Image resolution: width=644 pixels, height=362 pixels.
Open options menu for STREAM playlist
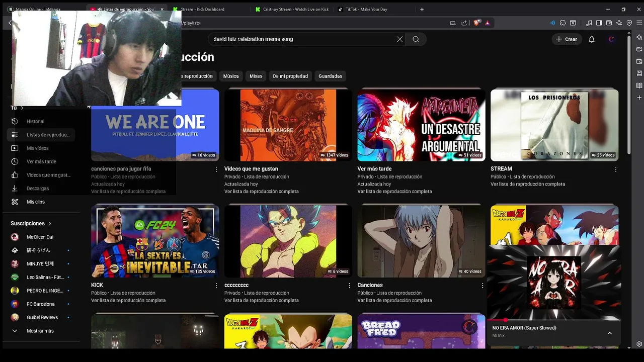tap(616, 169)
